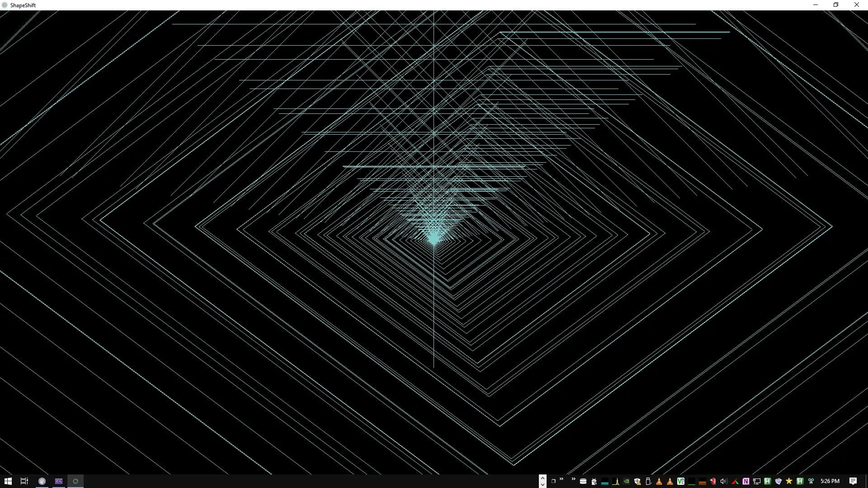Open Task View on the taskbar
This screenshot has height=488, width=868.
[x=24, y=481]
